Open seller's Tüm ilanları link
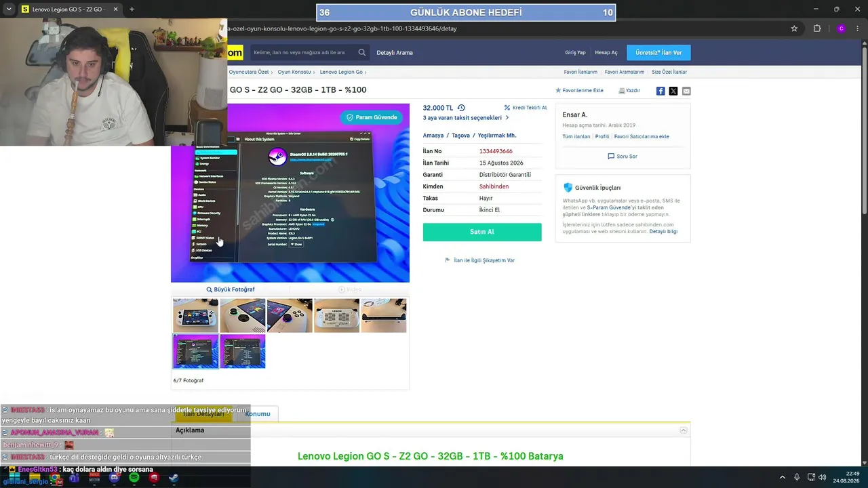 pos(576,136)
